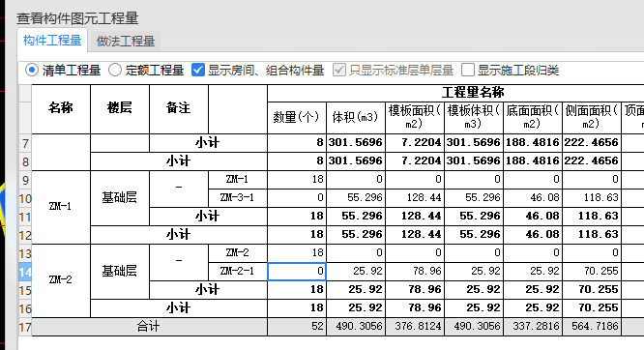Click total quantity 52 in 合计 row
Viewport: 644px width, 350px height.
(x=297, y=327)
